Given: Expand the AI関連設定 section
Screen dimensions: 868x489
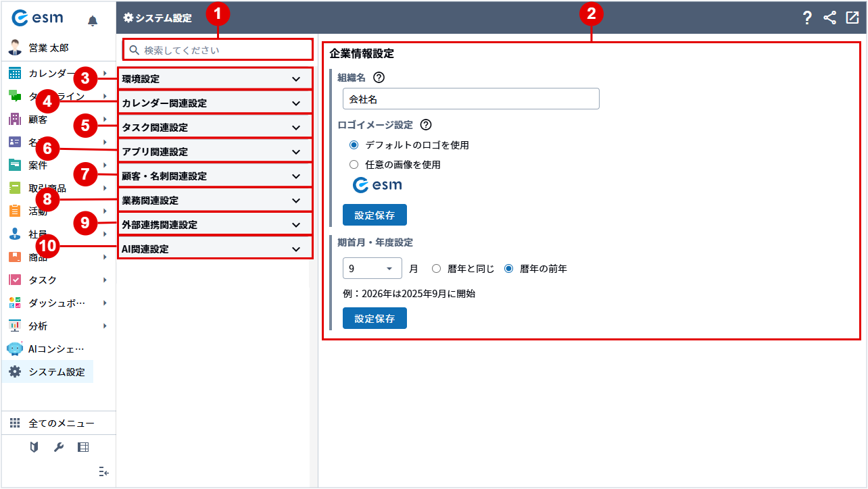Looking at the screenshot, I should [x=215, y=249].
